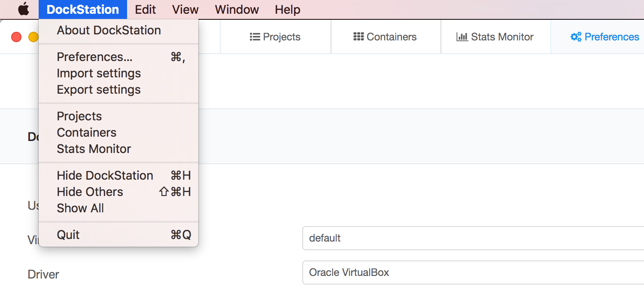Open the Help menu
This screenshot has width=644, height=300.
click(288, 9)
